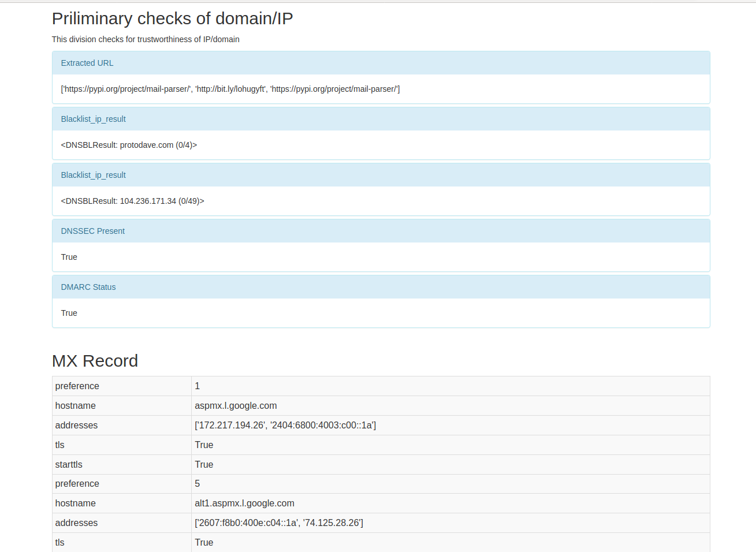Viewport: 756px width, 552px height.
Task: Click the addresses cell containing 172.217.194.26
Action: [x=285, y=426]
